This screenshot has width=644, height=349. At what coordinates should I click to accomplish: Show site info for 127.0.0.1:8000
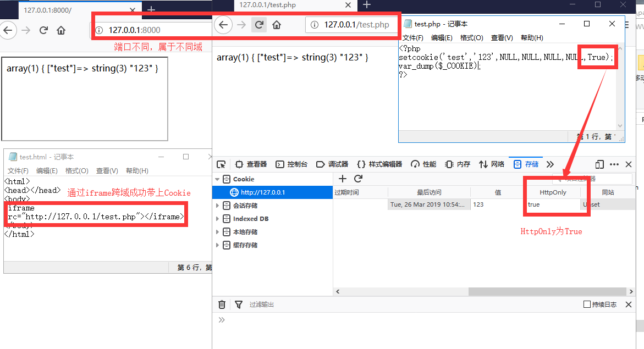[99, 30]
